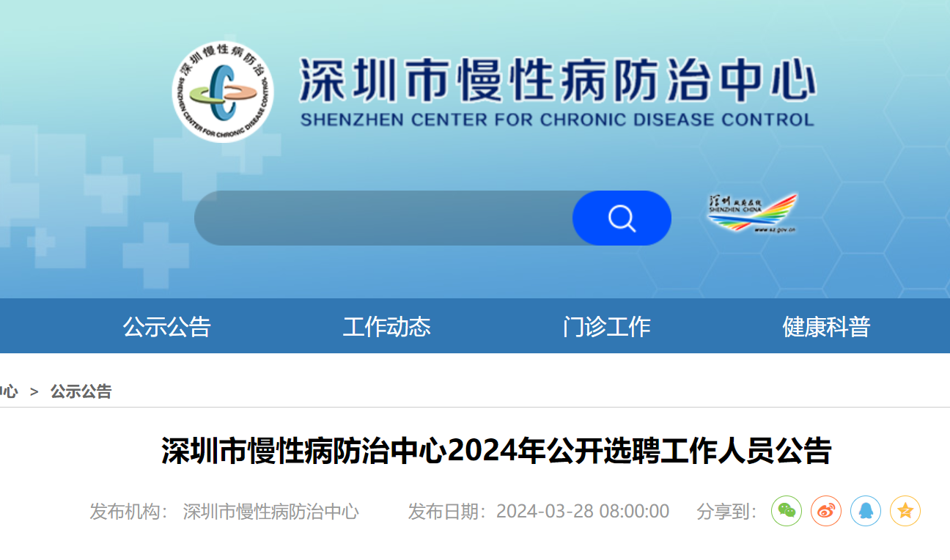Share the announcement to QQ

(x=866, y=511)
